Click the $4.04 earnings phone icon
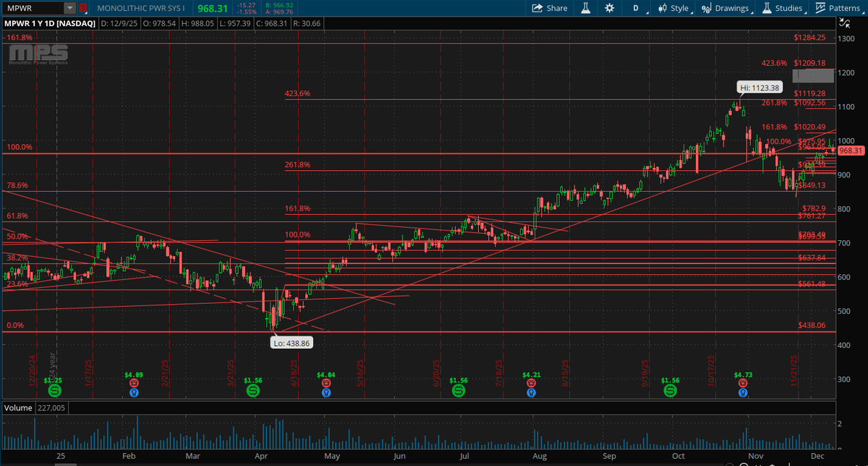The width and height of the screenshot is (868, 466). click(326, 382)
